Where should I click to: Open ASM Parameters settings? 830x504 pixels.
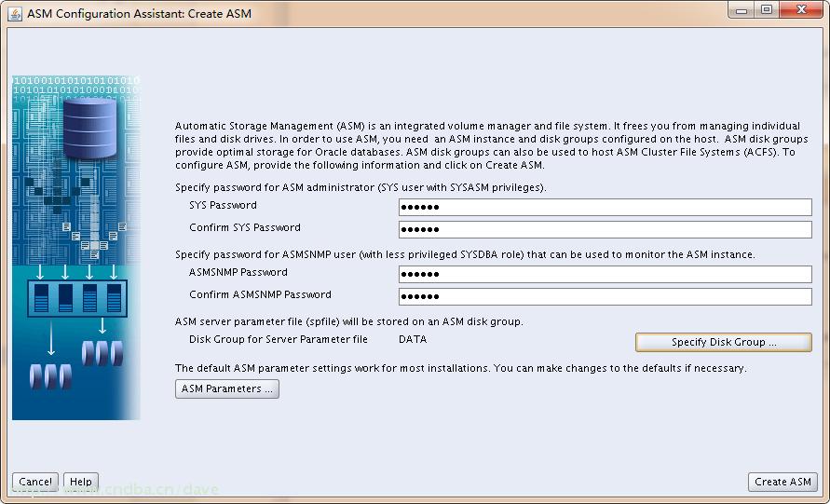[x=227, y=388]
